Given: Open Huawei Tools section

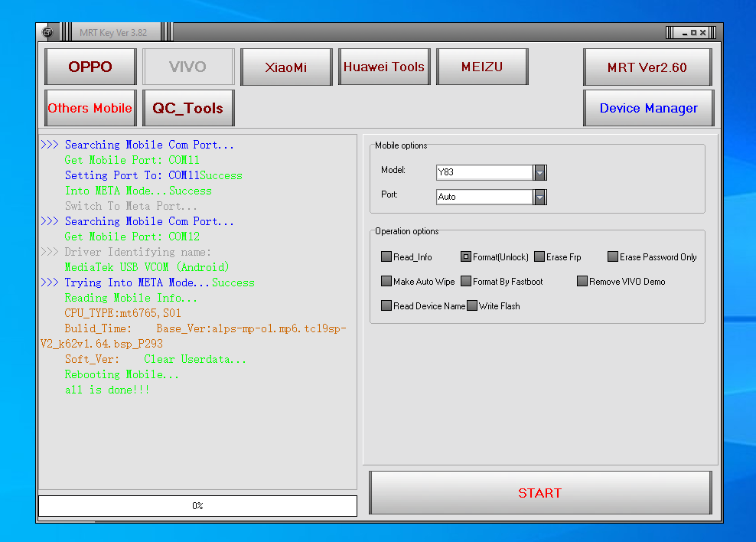Looking at the screenshot, I should pyautogui.click(x=384, y=67).
